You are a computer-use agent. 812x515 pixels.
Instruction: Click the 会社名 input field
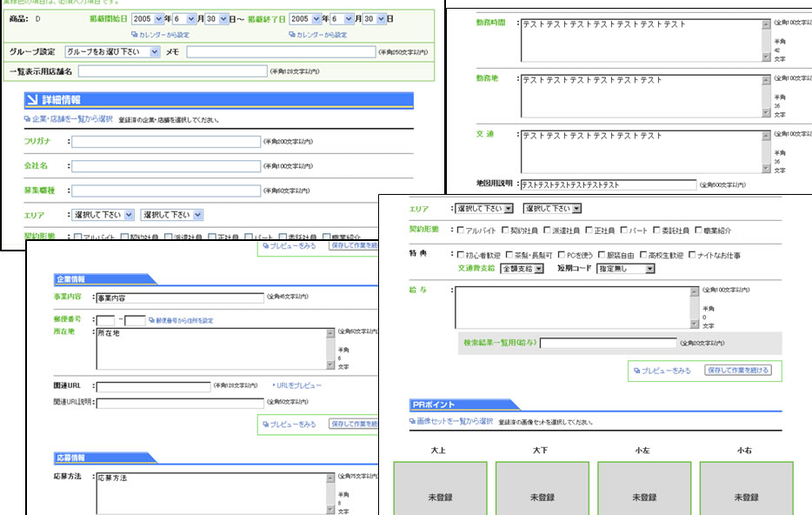click(166, 165)
